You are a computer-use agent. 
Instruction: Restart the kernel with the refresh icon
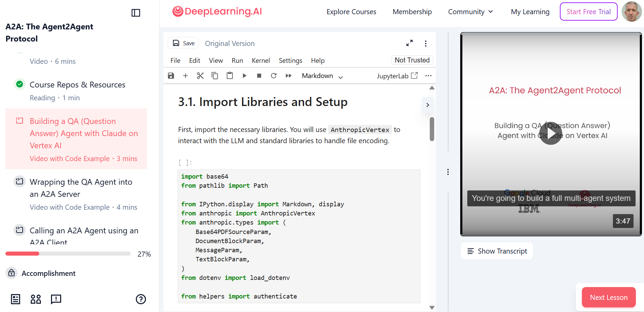(x=274, y=76)
